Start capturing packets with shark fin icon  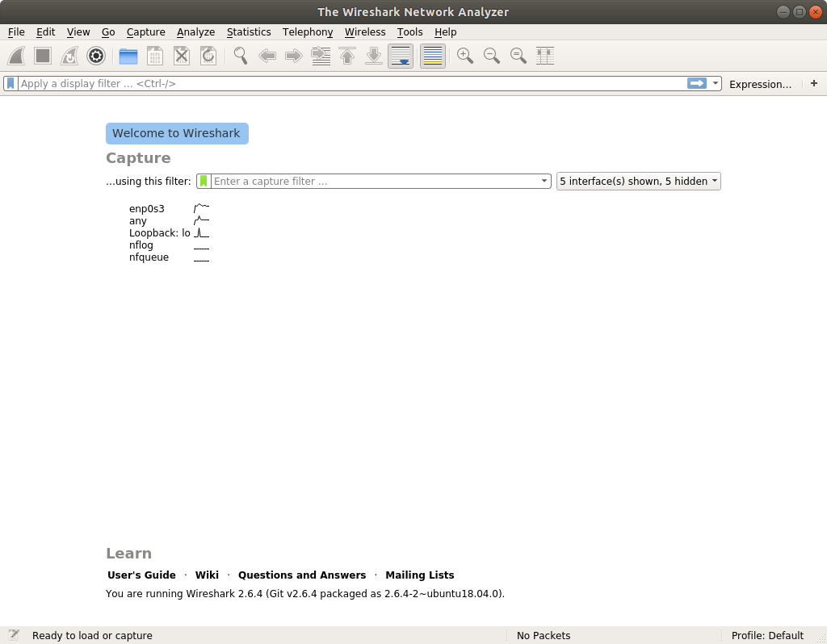point(16,56)
